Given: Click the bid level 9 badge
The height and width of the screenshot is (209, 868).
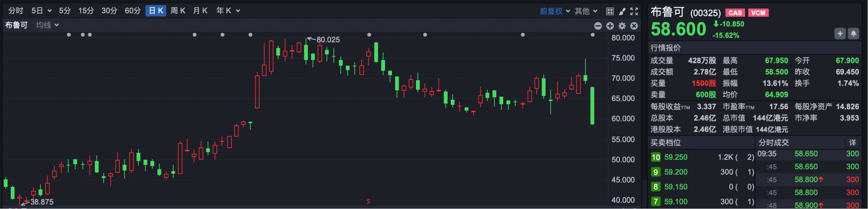Looking at the screenshot, I should tap(656, 172).
